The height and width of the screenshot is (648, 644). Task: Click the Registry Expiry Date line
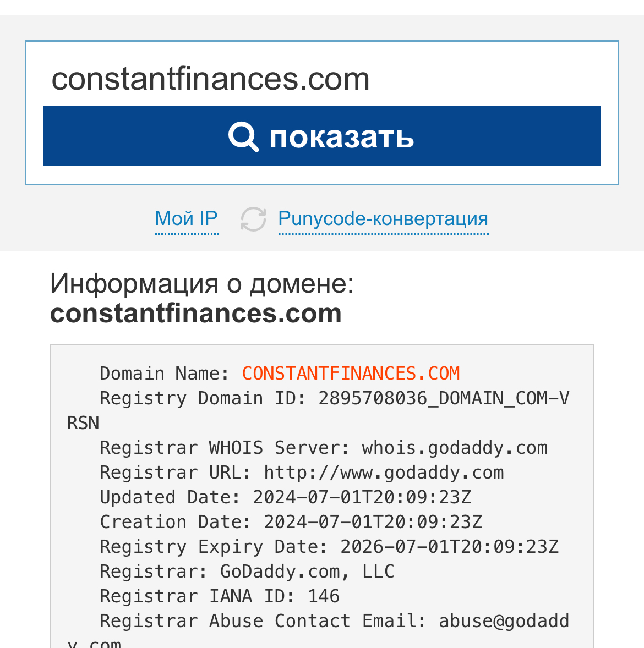click(x=329, y=547)
